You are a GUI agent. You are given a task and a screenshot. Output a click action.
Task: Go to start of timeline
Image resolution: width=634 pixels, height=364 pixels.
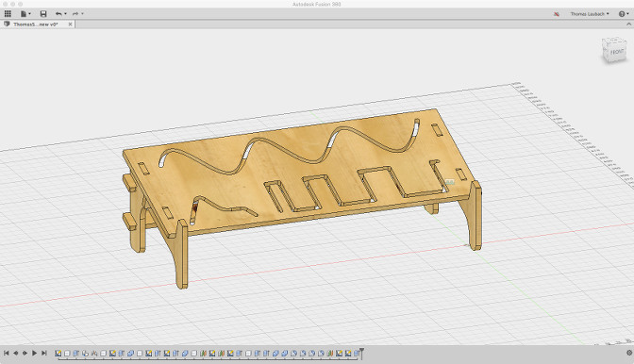pyautogui.click(x=6, y=353)
